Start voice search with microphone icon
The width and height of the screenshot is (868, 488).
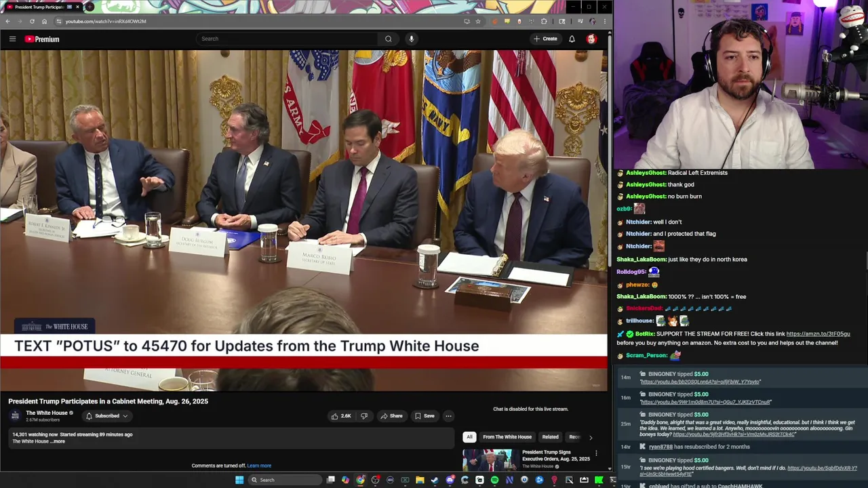coord(412,39)
